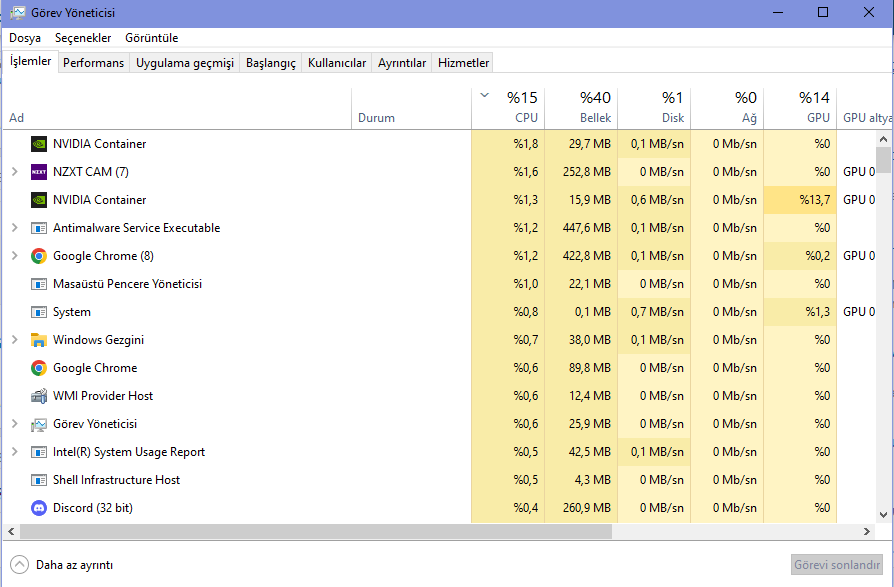Click the NVIDIA Container icon with %13,7 GPU
Screen dimensions: 894x587
click(x=39, y=199)
